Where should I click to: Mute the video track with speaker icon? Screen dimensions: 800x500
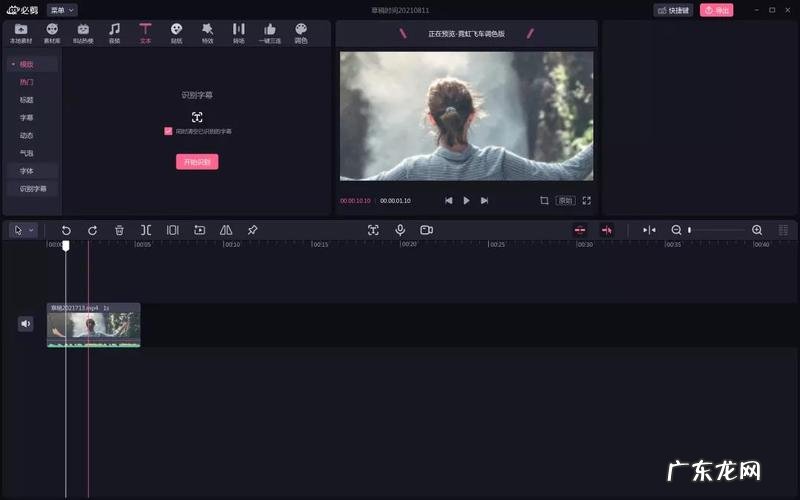coord(25,323)
